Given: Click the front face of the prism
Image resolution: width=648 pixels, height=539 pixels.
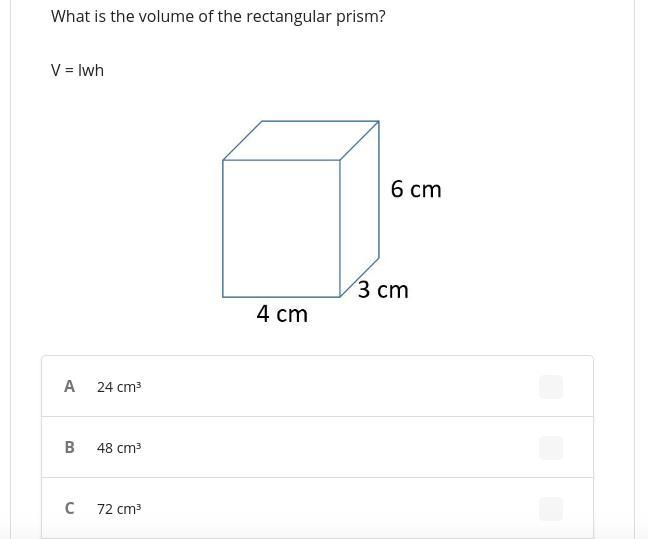Looking at the screenshot, I should tap(281, 228).
